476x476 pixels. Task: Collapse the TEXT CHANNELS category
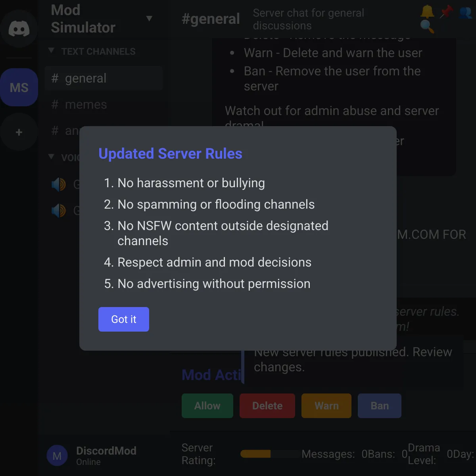click(x=51, y=51)
